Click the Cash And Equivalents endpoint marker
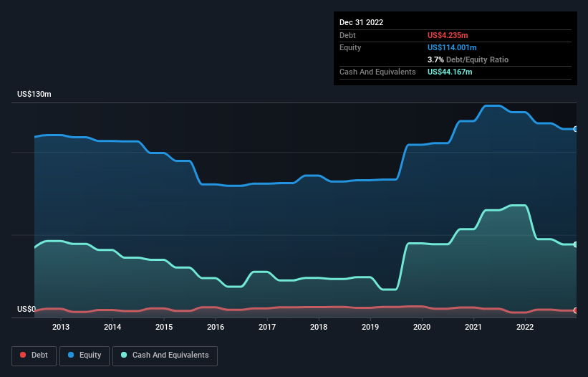The width and height of the screenshot is (588, 377). click(576, 244)
